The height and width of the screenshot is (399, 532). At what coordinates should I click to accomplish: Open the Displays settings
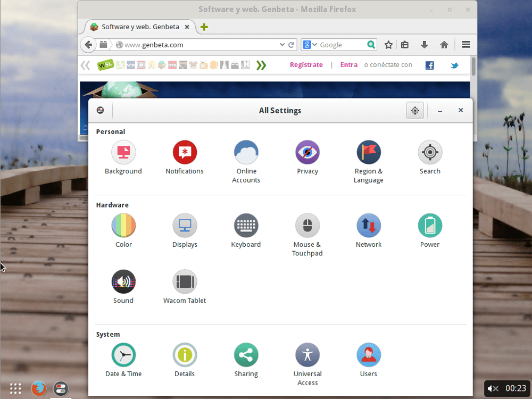(185, 225)
